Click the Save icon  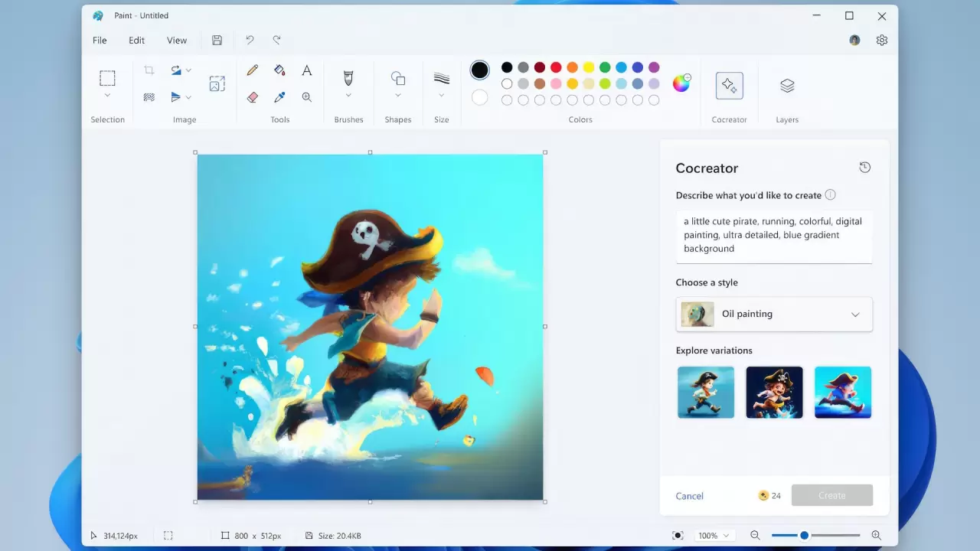point(217,40)
